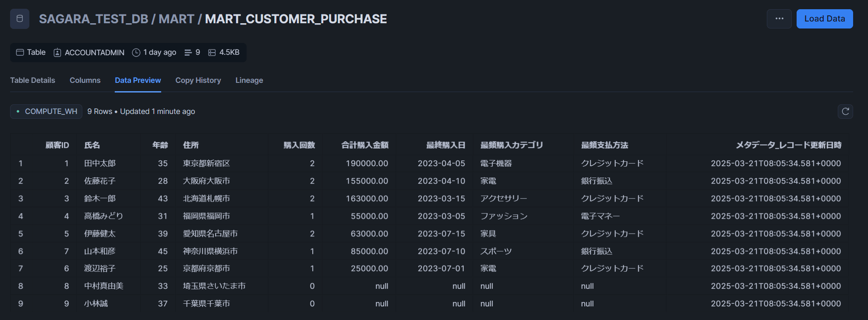Screen dimensions: 868x320
Task: Click the 最頻支払方法 column header
Action: pos(604,145)
